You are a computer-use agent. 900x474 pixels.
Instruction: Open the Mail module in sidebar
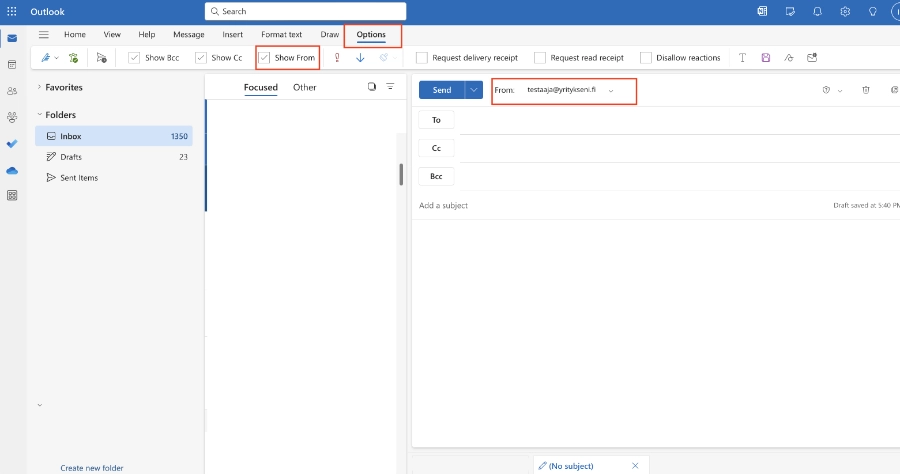(x=12, y=38)
